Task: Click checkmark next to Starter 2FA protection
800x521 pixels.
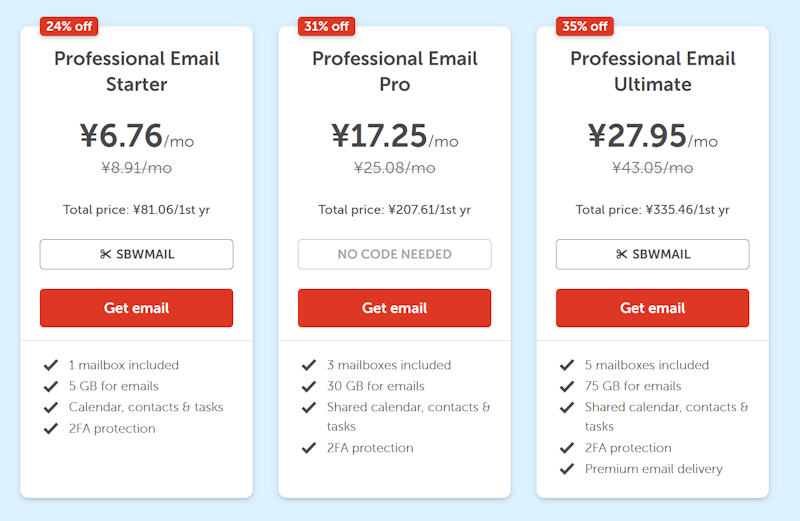Action: point(51,428)
